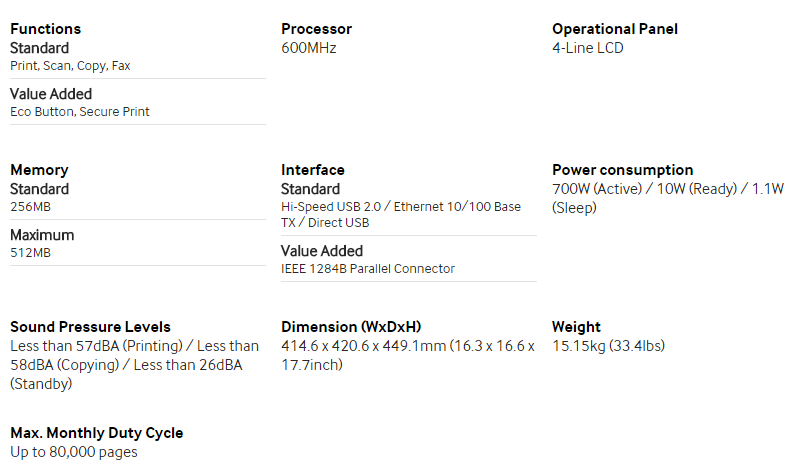Click the Power consumption heading
804x473 pixels.
click(622, 170)
